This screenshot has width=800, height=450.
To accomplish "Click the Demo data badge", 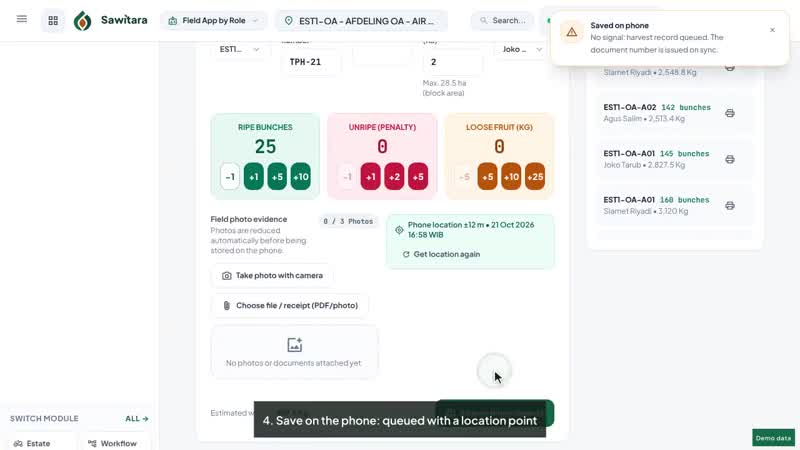I will [773, 438].
